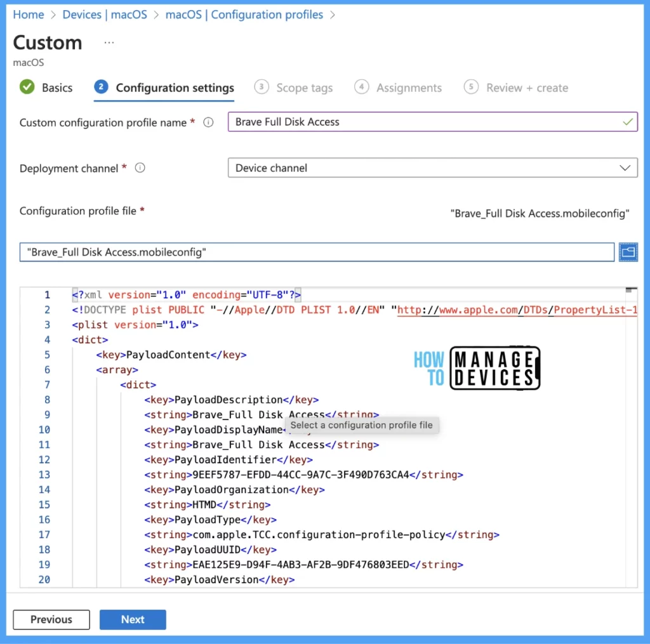Click the step 4 circle icon

click(x=361, y=87)
